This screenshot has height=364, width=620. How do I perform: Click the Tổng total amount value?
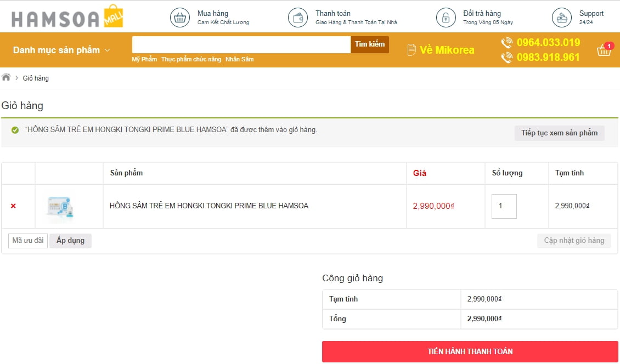(x=484, y=319)
